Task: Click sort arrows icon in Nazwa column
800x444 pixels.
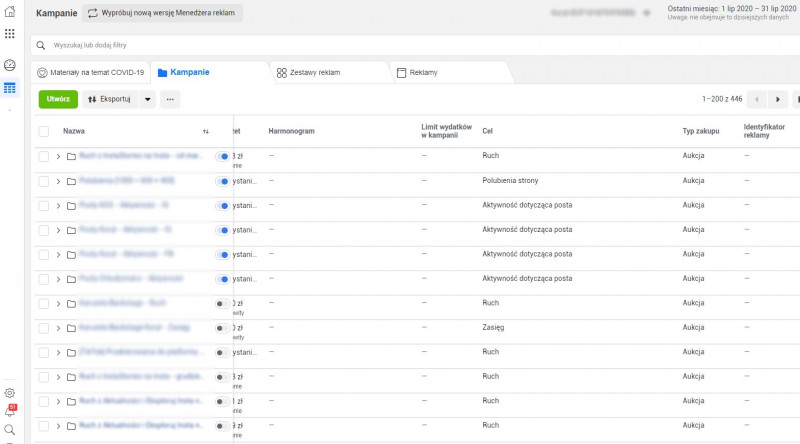Action: click(206, 131)
